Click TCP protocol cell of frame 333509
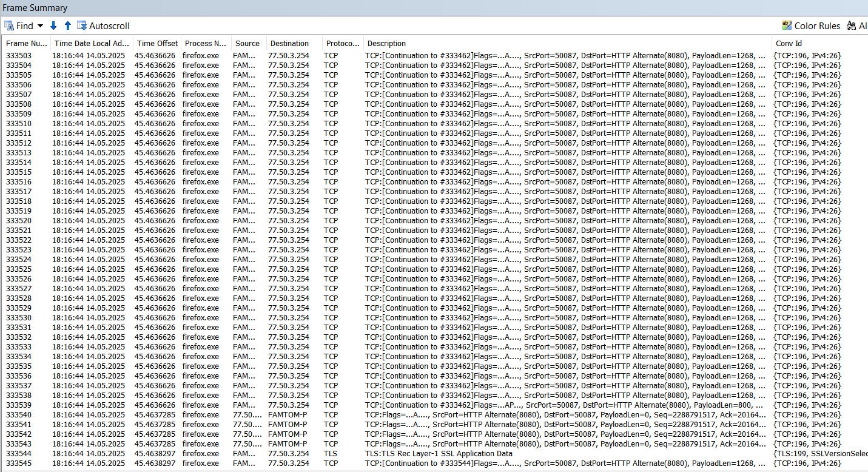The height and width of the screenshot is (472, 868). click(x=331, y=114)
